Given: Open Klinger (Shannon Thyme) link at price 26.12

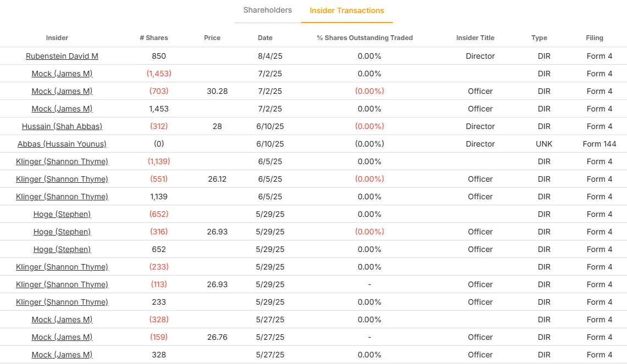Looking at the screenshot, I should point(62,179).
